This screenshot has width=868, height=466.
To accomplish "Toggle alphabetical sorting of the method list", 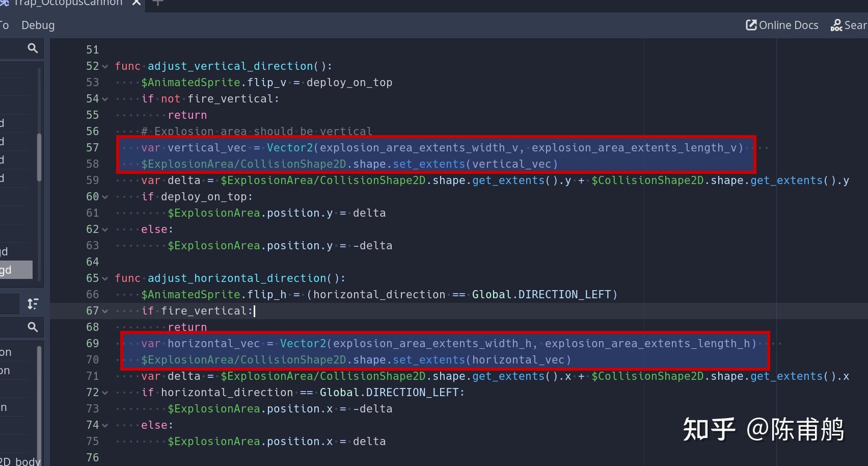I will 33,303.
